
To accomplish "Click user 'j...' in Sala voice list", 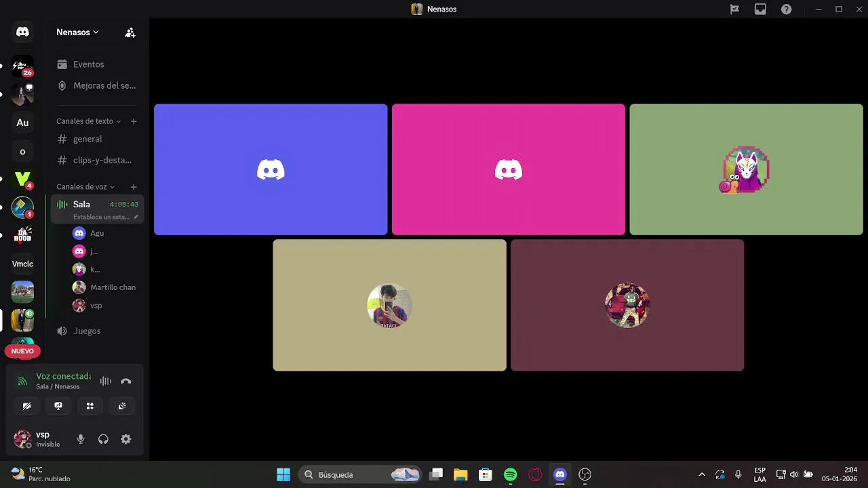I will (x=96, y=251).
